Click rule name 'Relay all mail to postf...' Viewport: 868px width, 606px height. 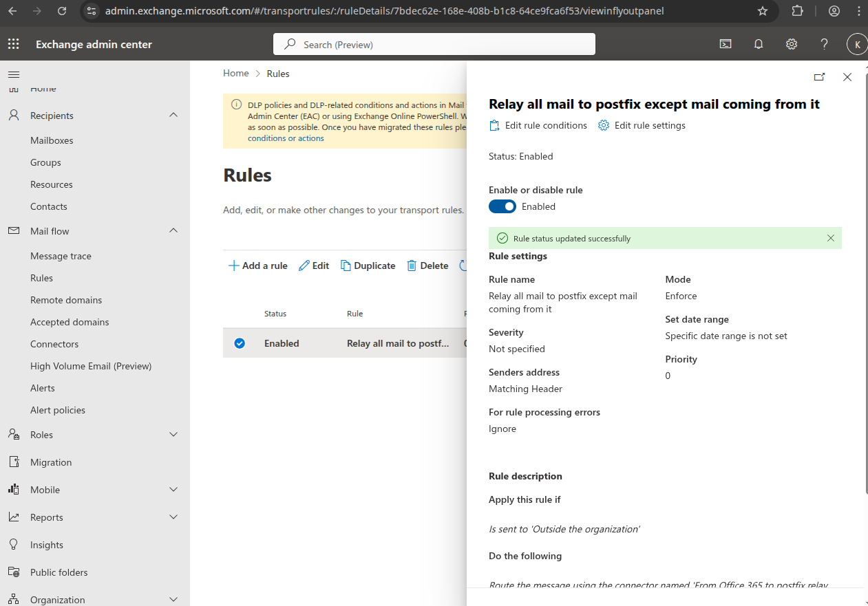point(398,343)
